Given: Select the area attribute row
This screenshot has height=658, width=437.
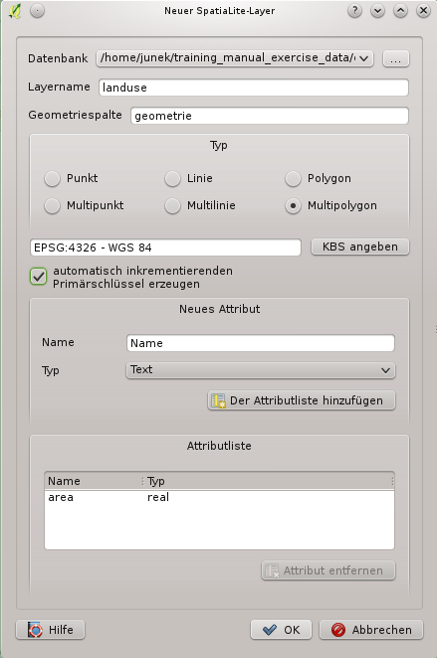Looking at the screenshot, I should 219,497.
